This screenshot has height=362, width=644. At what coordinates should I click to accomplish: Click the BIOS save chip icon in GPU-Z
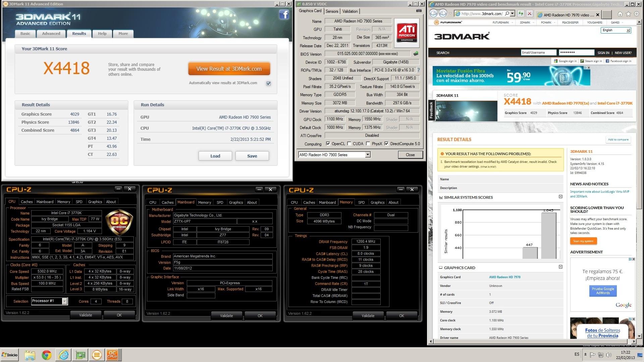(x=416, y=54)
